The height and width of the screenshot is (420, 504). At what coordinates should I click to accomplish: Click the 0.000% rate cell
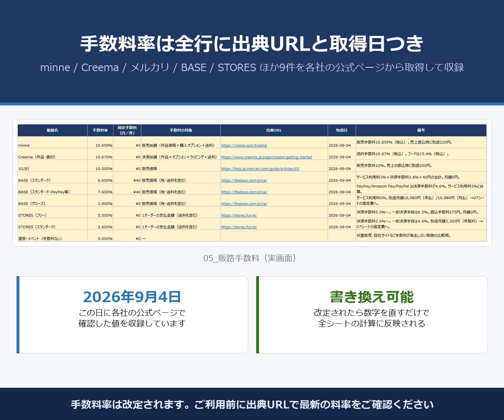[100, 235]
